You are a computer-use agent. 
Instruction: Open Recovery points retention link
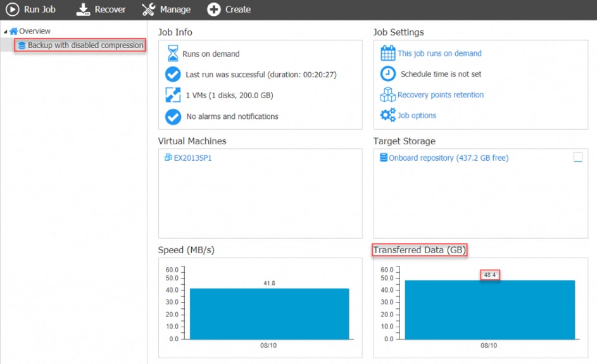[x=441, y=95]
